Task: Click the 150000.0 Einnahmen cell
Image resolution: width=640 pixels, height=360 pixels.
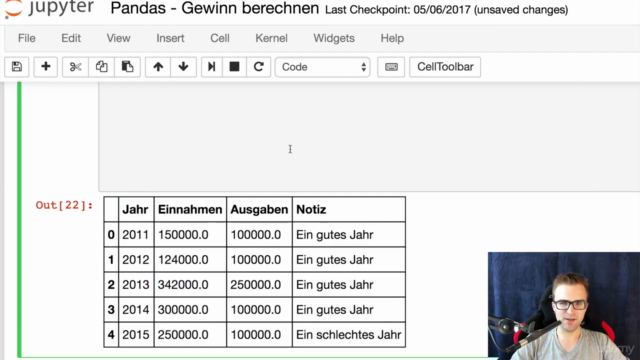Action: (x=190, y=235)
